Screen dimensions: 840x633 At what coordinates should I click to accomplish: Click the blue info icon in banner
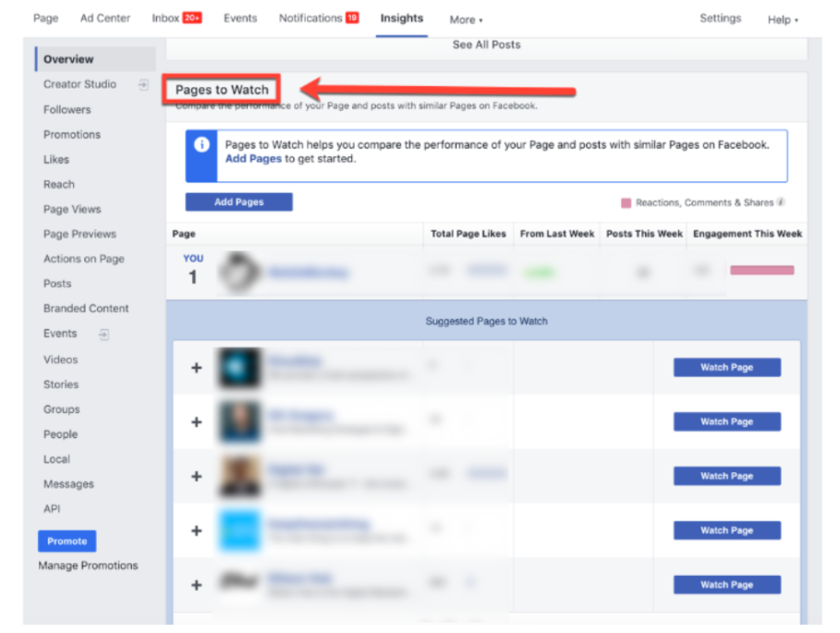tap(201, 145)
